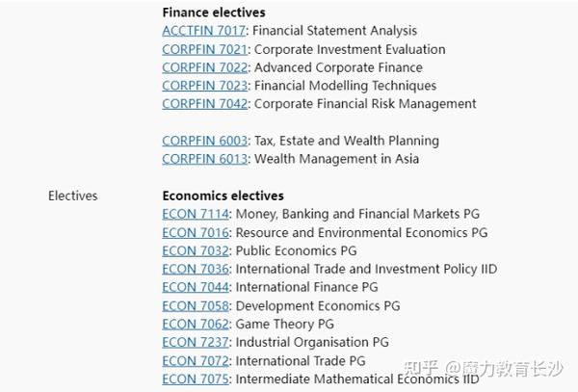The width and height of the screenshot is (578, 392).
Task: Open the CORPFIN 7021 course link
Action: [x=204, y=49]
